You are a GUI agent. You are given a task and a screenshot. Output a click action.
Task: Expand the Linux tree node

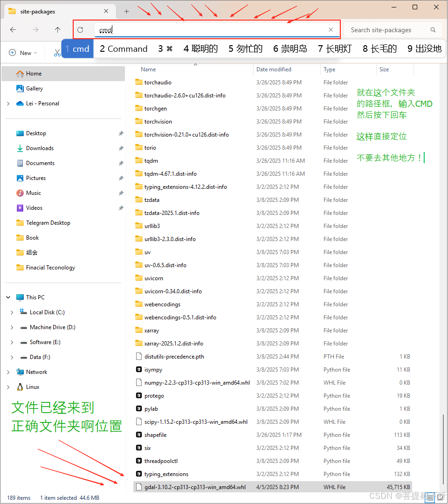8,387
